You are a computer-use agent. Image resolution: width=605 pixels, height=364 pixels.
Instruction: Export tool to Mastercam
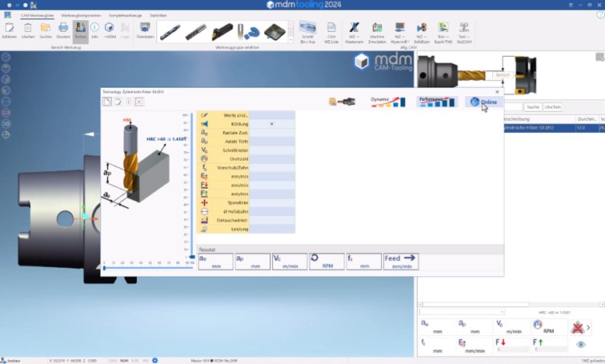[x=354, y=32]
